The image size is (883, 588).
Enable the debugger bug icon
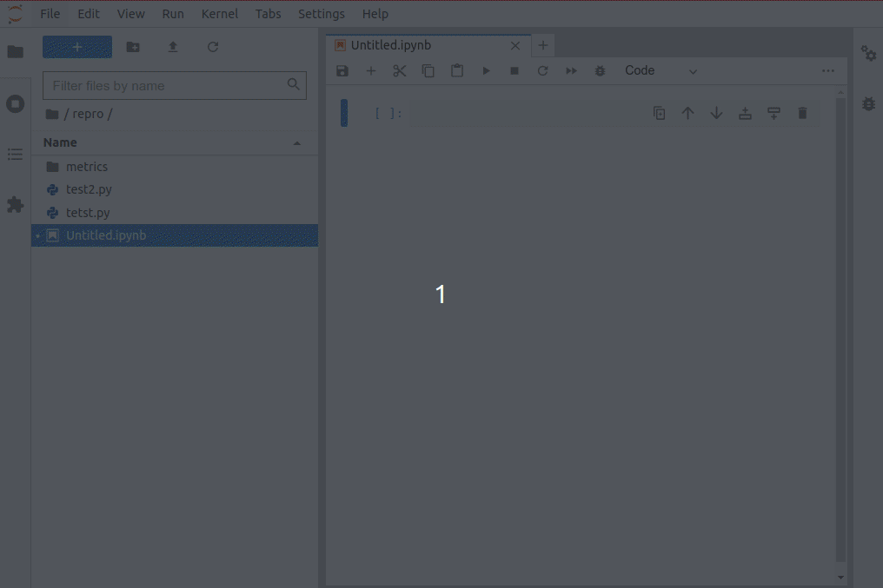coord(600,70)
